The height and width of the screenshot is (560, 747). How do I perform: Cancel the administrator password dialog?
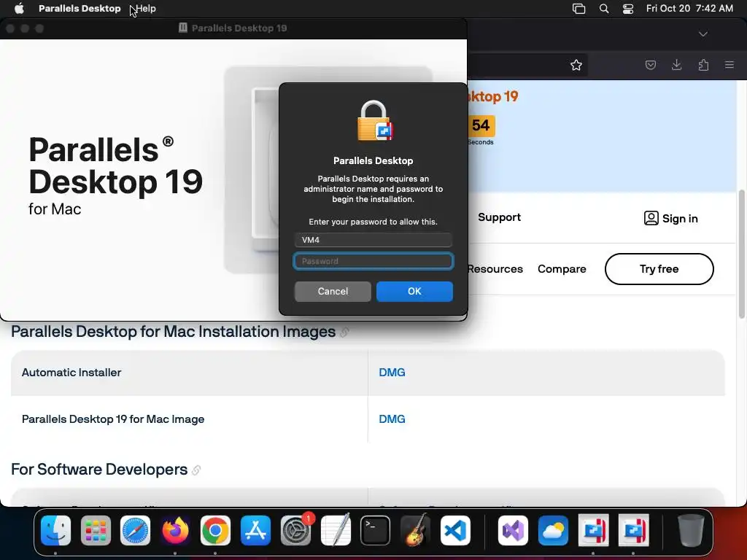(333, 292)
